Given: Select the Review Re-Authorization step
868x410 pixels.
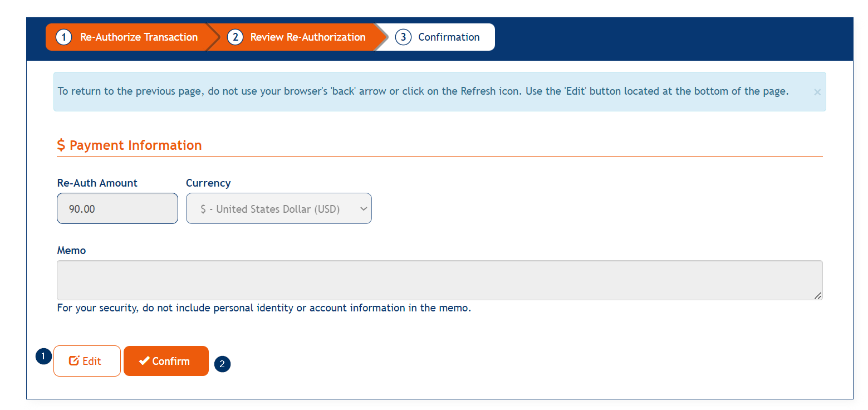Looking at the screenshot, I should (308, 37).
